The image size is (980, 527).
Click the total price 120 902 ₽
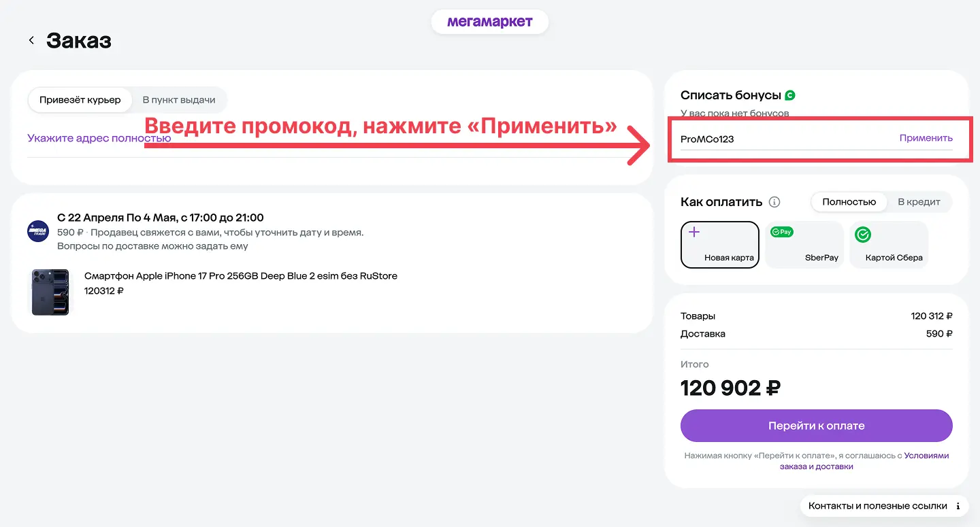pyautogui.click(x=730, y=388)
